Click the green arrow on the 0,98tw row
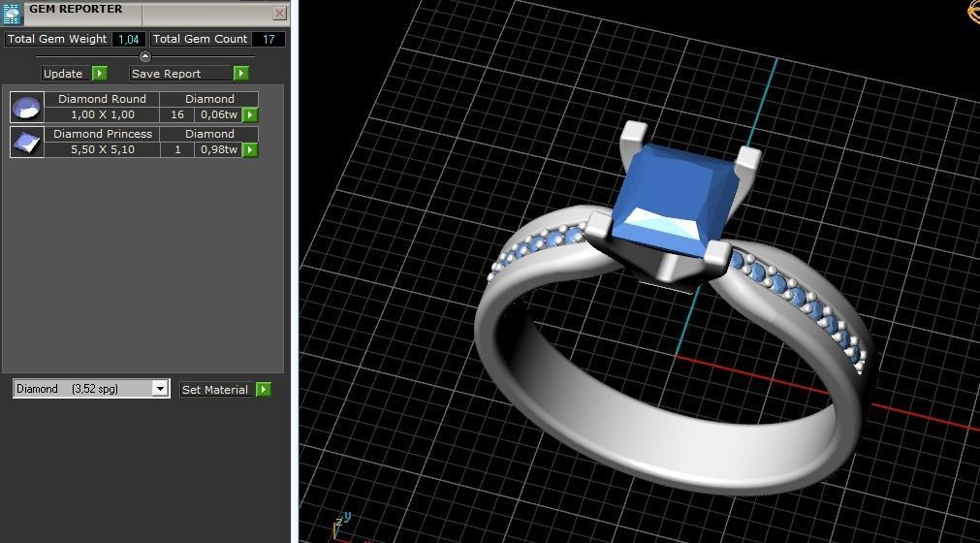This screenshot has height=543, width=980. (250, 150)
